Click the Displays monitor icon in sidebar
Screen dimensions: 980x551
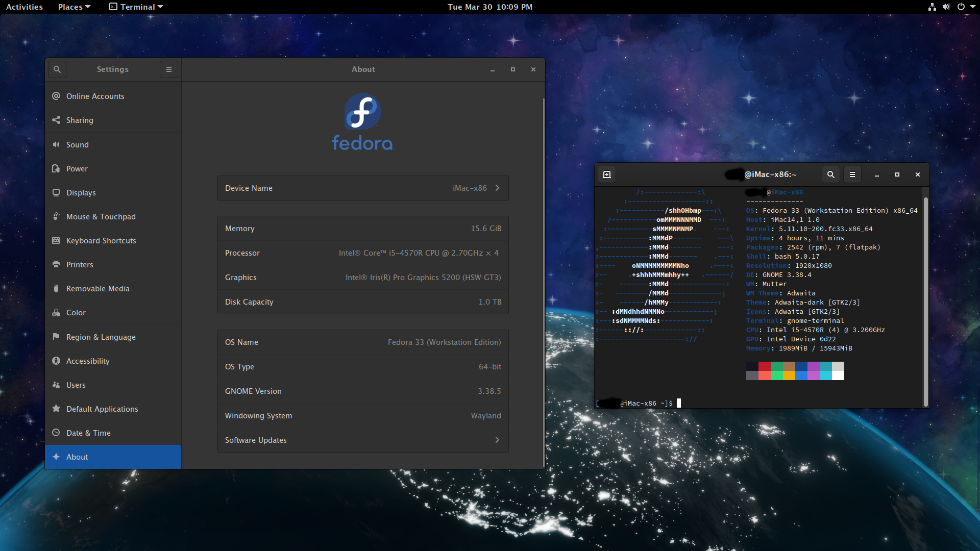[x=56, y=192]
